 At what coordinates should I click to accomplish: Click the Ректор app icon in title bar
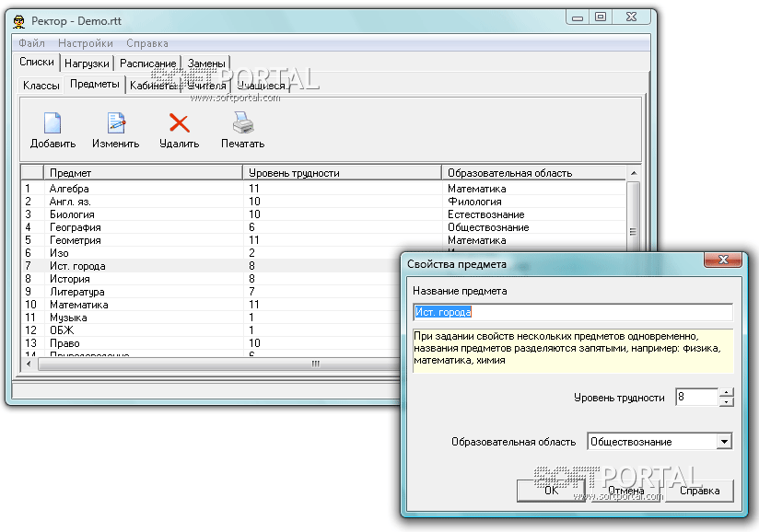(18, 21)
